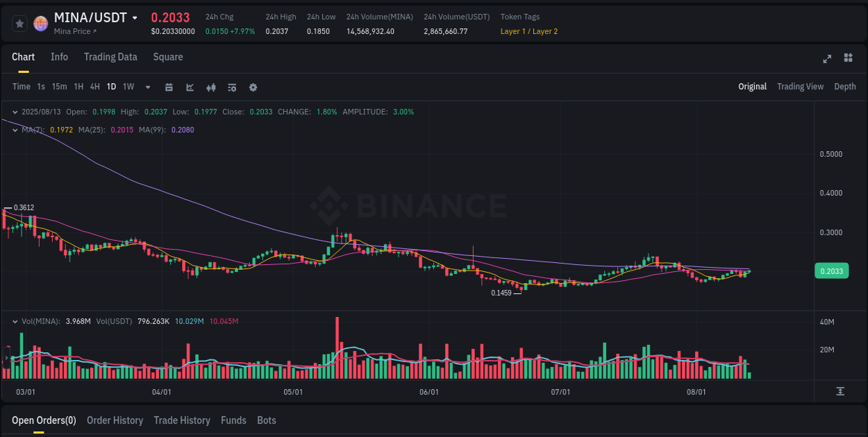This screenshot has height=437, width=868.
Task: Expand chart to fullscreen with arrows icon
Action: (826, 59)
